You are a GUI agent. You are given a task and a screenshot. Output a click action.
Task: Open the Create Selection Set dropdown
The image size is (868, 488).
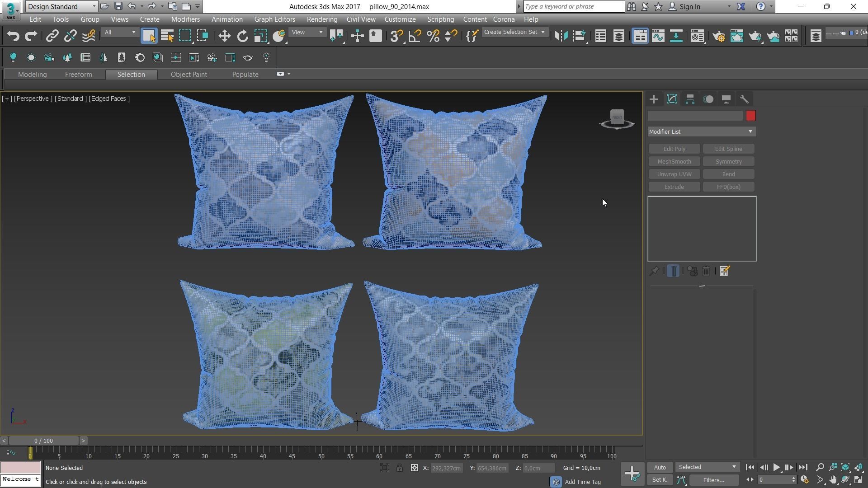pos(514,33)
